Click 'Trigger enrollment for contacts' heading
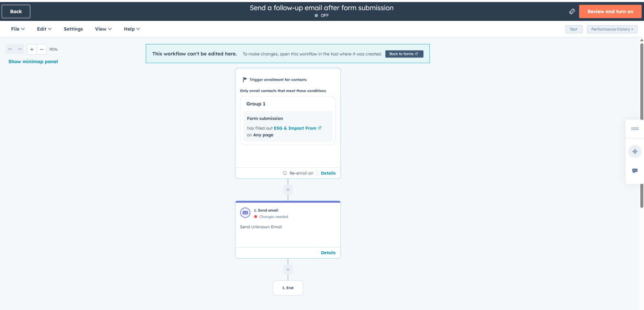The height and width of the screenshot is (310, 644). tap(278, 80)
